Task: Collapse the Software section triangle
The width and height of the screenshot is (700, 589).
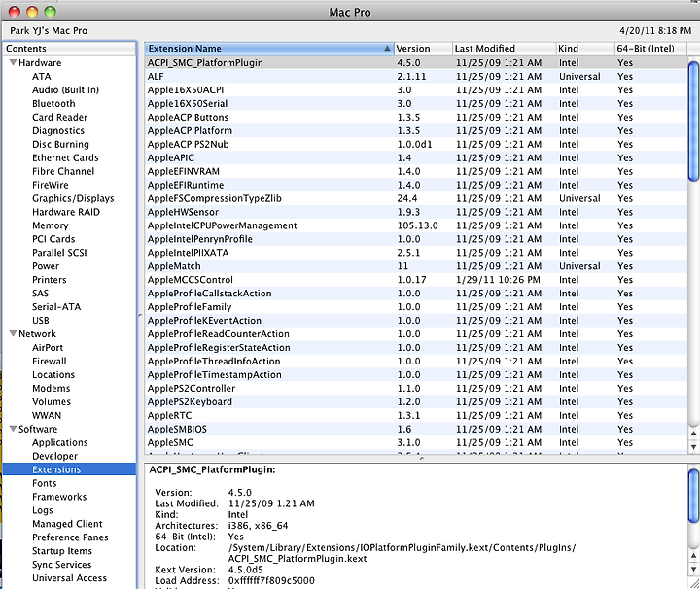Action: click(x=13, y=429)
